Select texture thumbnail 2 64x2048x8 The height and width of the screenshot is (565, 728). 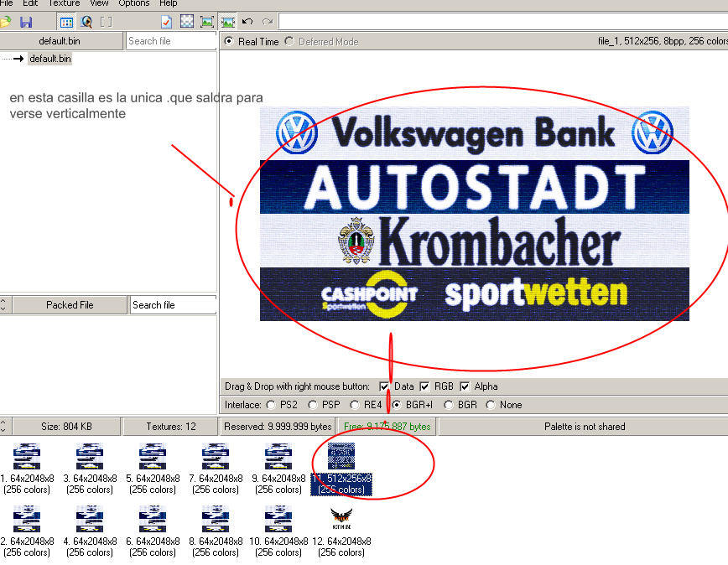pos(27,531)
